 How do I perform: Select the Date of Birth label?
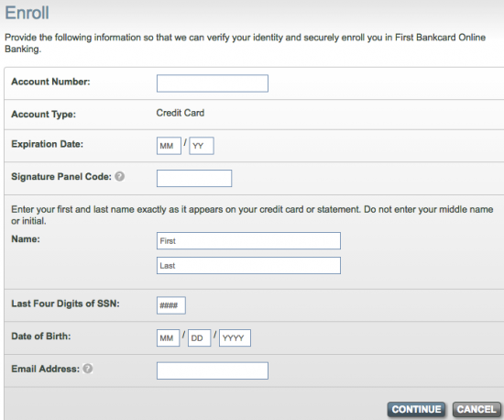(41, 336)
